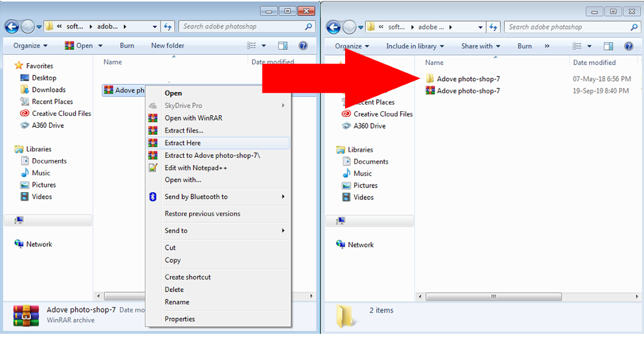Screen dimensions: 644x338
Task: Click the right window search box
Action: pos(572,27)
